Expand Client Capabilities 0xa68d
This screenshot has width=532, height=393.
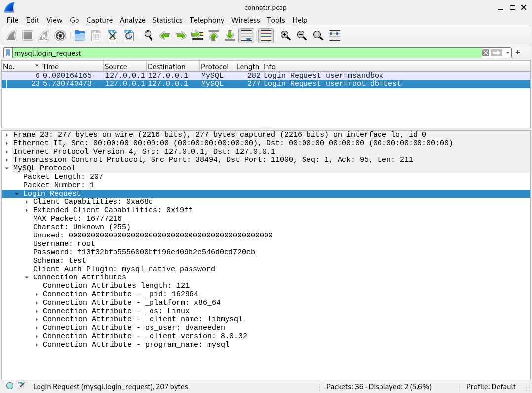pos(27,202)
